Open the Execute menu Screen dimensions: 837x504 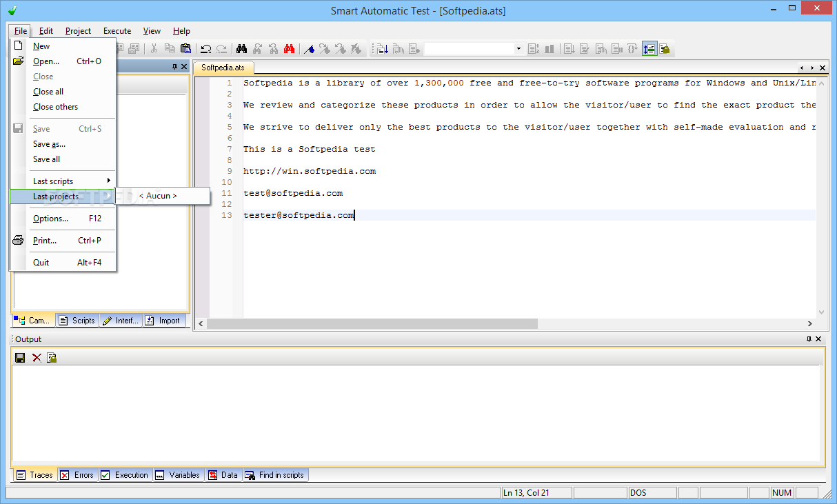click(117, 31)
